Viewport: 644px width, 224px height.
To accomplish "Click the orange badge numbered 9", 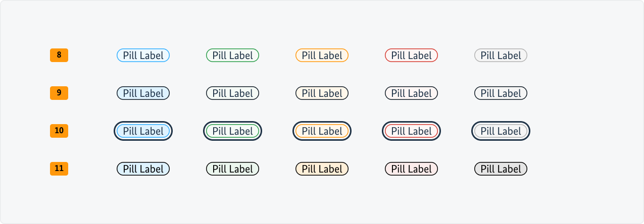I will (59, 93).
